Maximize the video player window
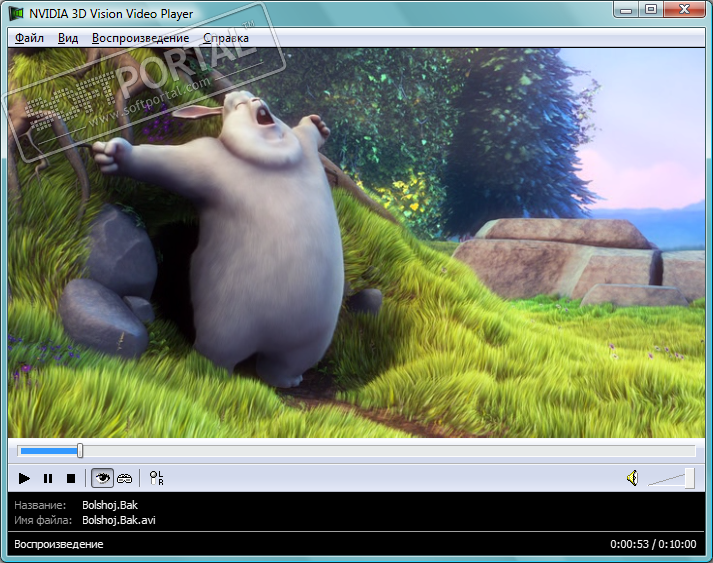Screen dimensions: 713x563 coord(651,10)
